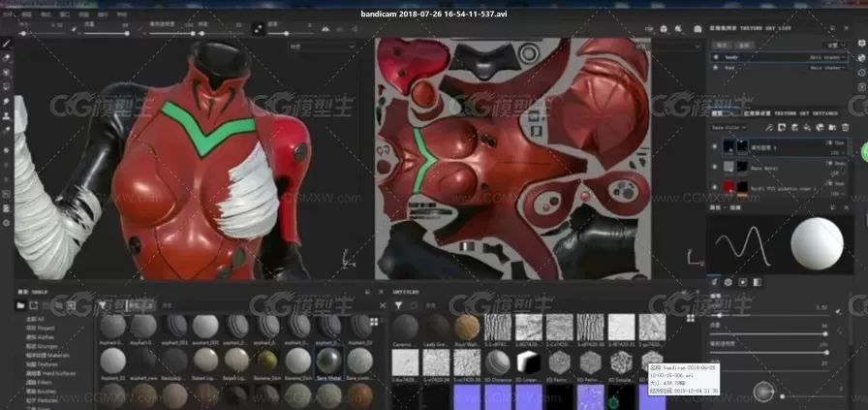The image size is (868, 410).
Task: Clear left shelf search with X icon
Action: click(x=382, y=305)
